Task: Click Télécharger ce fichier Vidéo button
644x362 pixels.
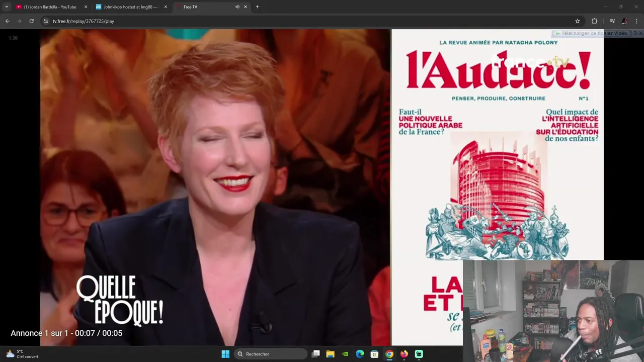Action: coord(592,33)
